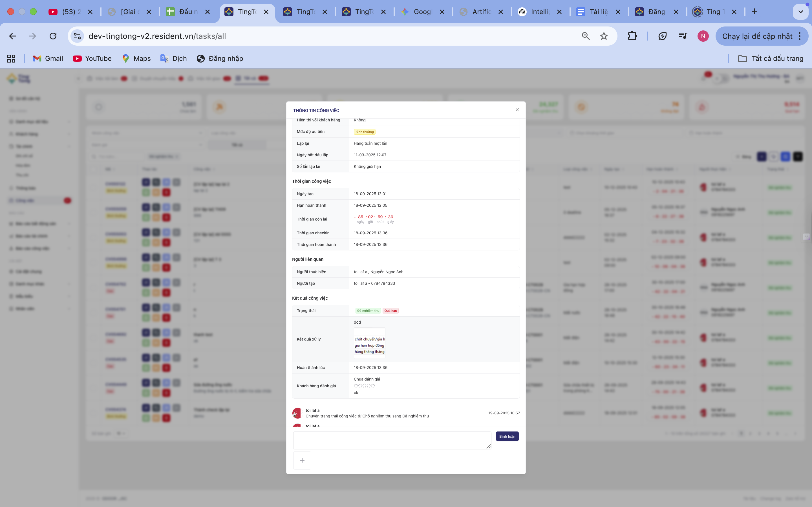
Task: Open the Extensions puzzle icon
Action: [x=632, y=36]
